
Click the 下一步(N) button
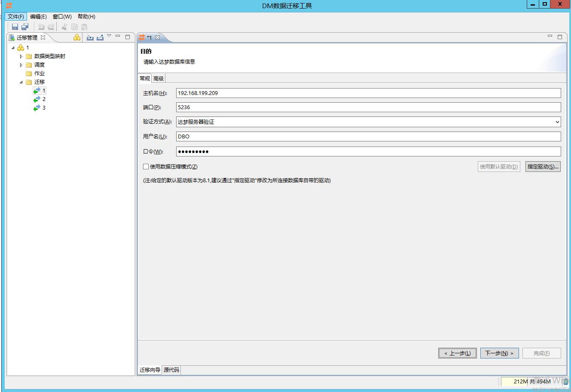(499, 353)
